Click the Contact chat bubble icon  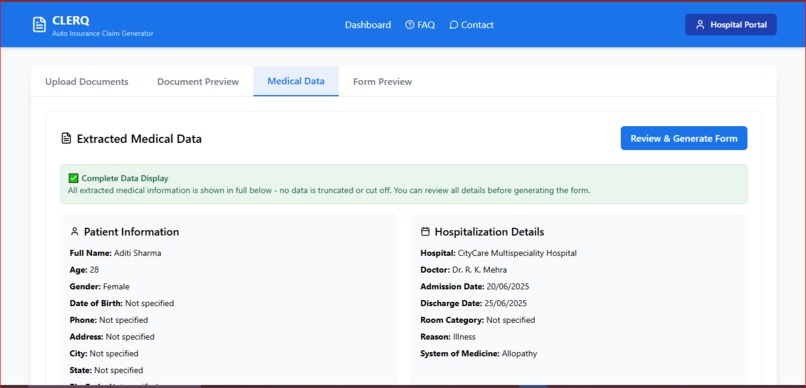coord(453,25)
